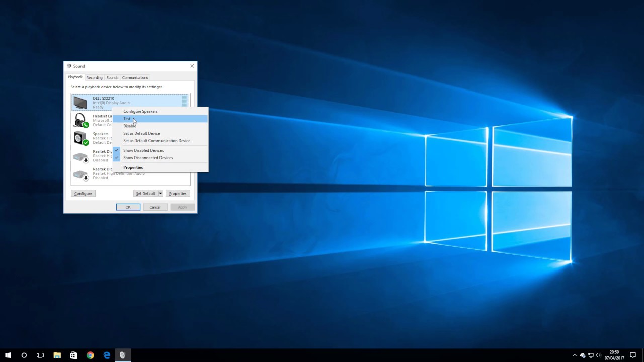Screen dimensions: 644x362
Task: Click the Set Default button
Action: [145, 193]
